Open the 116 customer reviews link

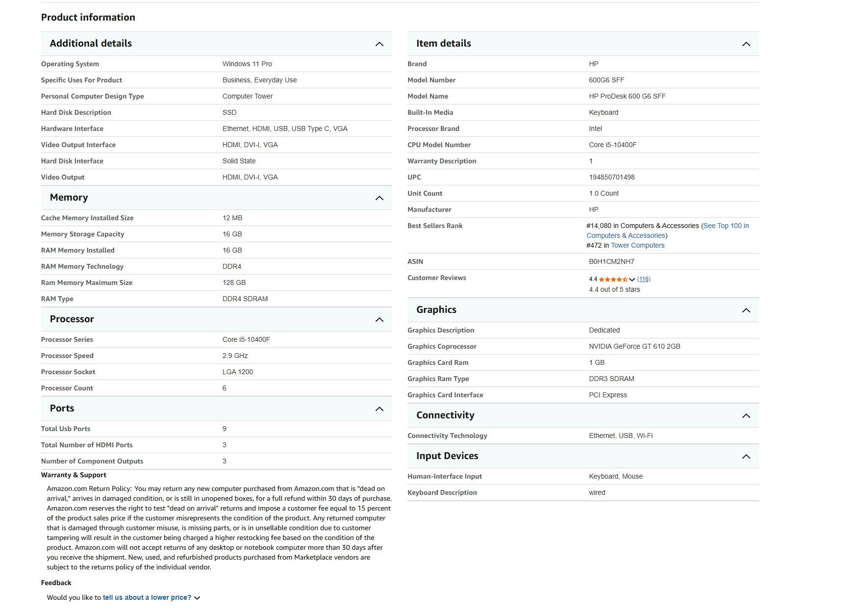click(x=643, y=279)
